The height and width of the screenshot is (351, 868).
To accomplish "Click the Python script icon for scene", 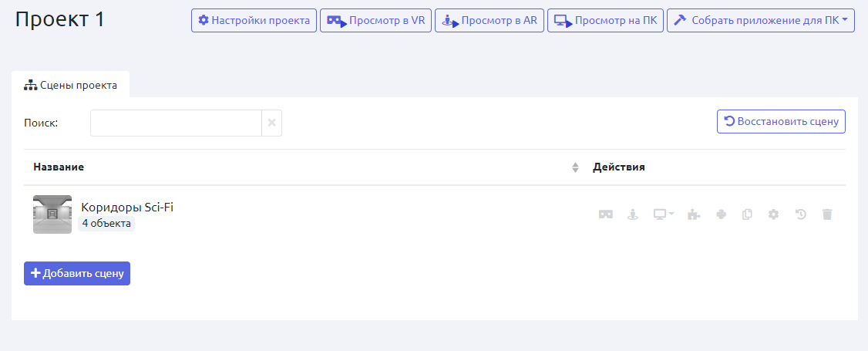I will point(721,214).
